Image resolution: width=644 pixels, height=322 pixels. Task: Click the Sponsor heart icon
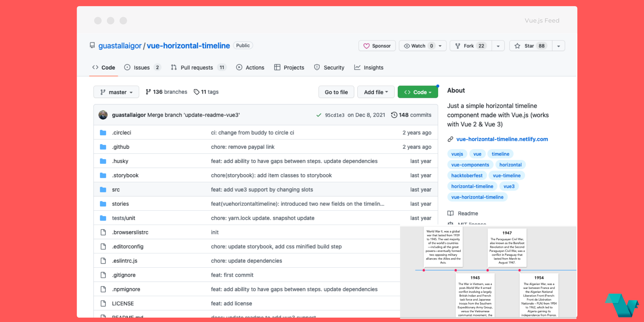click(x=367, y=46)
